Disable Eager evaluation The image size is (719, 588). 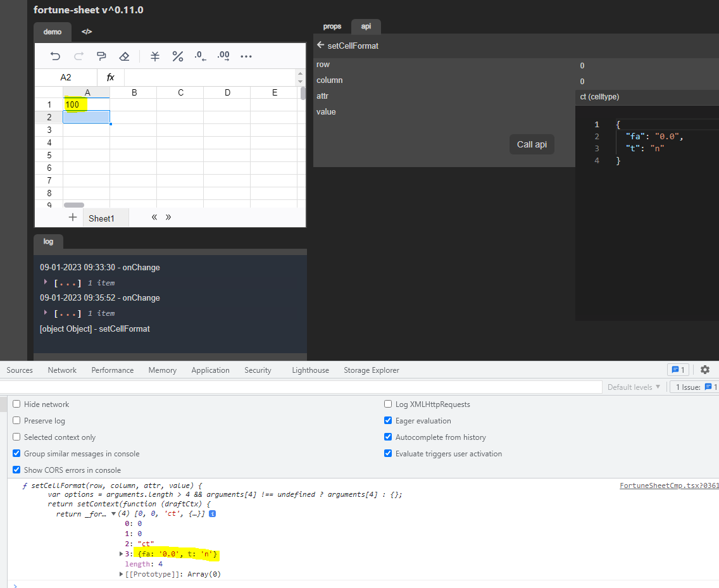pos(388,420)
